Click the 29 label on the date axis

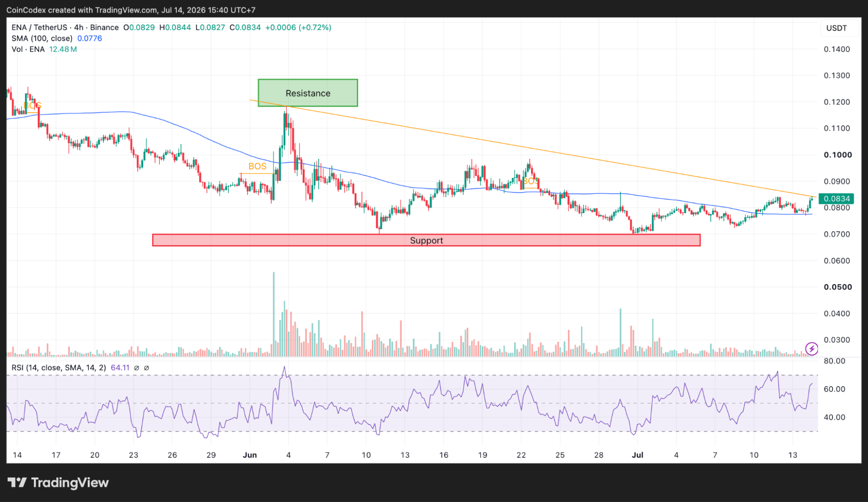[211, 455]
